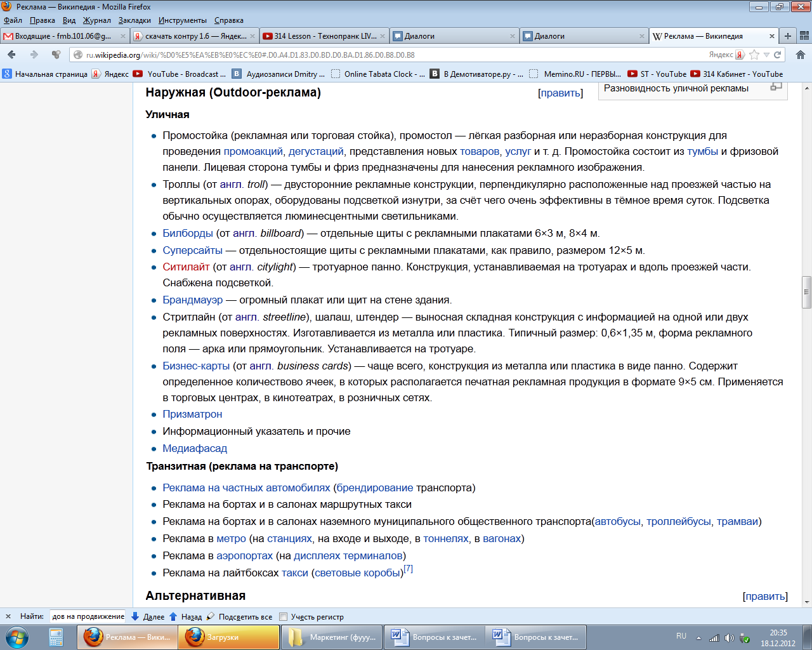812x650 pixels.
Task: Open the Firefox home page icon
Action: click(x=801, y=55)
